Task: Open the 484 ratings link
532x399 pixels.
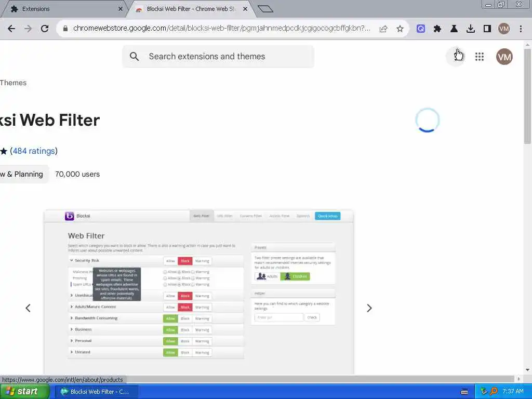Action: pyautogui.click(x=34, y=151)
